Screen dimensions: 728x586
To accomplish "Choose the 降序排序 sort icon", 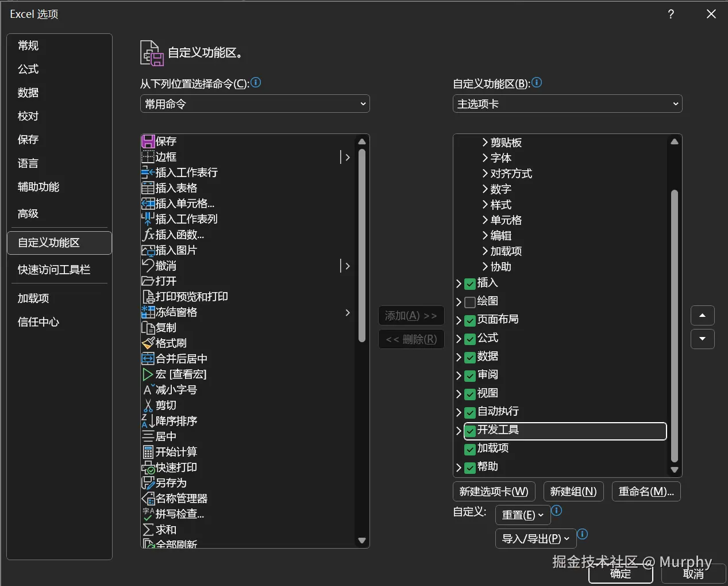I will click(x=148, y=421).
